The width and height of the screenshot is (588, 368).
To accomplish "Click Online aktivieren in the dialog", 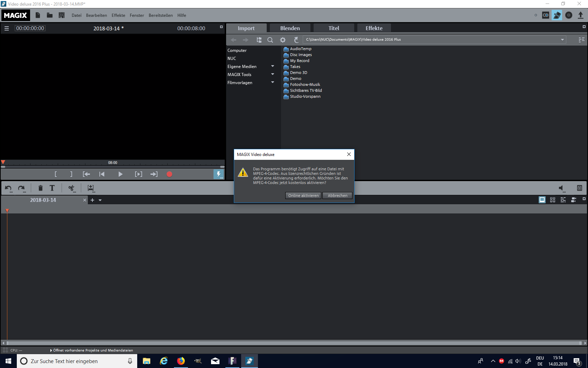I will click(303, 196).
